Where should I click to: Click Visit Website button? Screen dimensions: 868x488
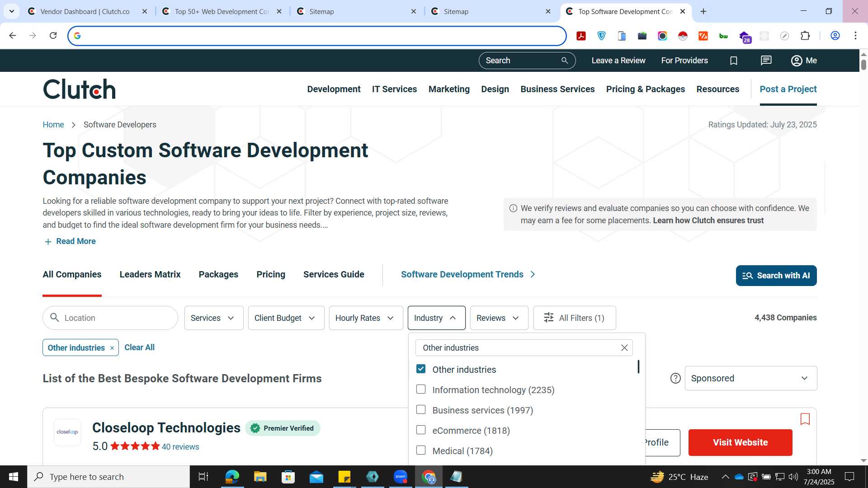click(740, 442)
